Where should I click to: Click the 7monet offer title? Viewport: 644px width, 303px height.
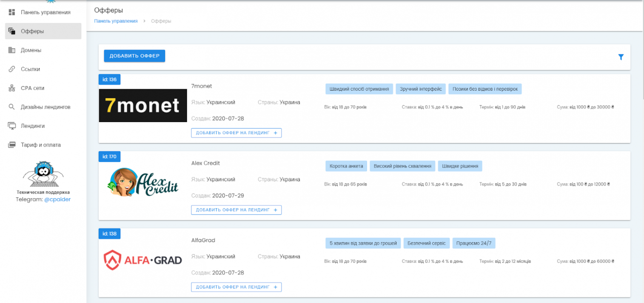click(202, 86)
